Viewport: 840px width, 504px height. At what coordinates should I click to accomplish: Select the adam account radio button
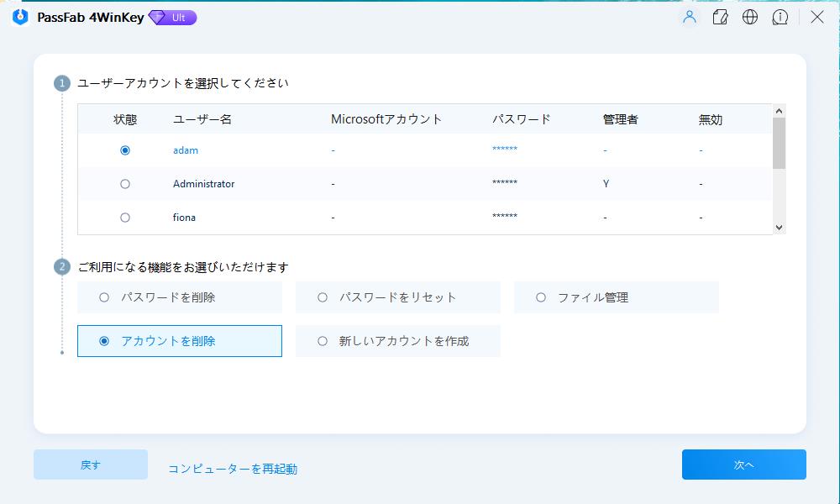[125, 150]
